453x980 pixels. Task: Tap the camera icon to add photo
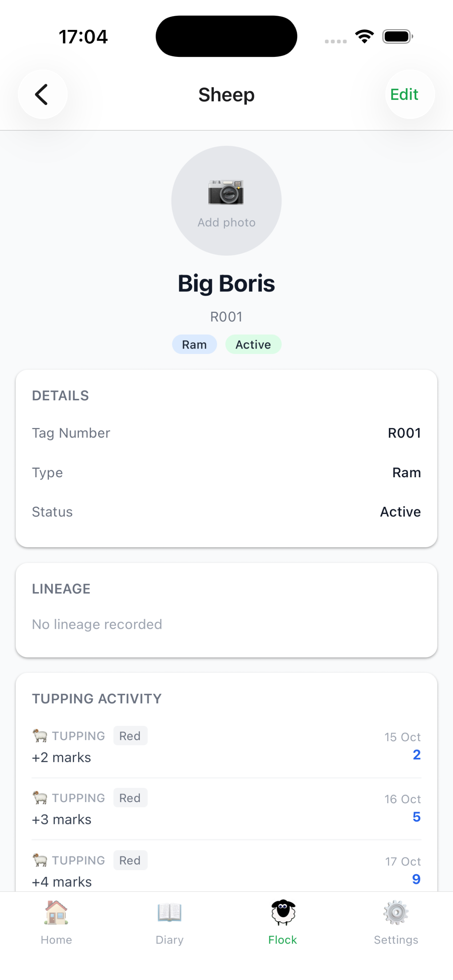click(x=226, y=192)
